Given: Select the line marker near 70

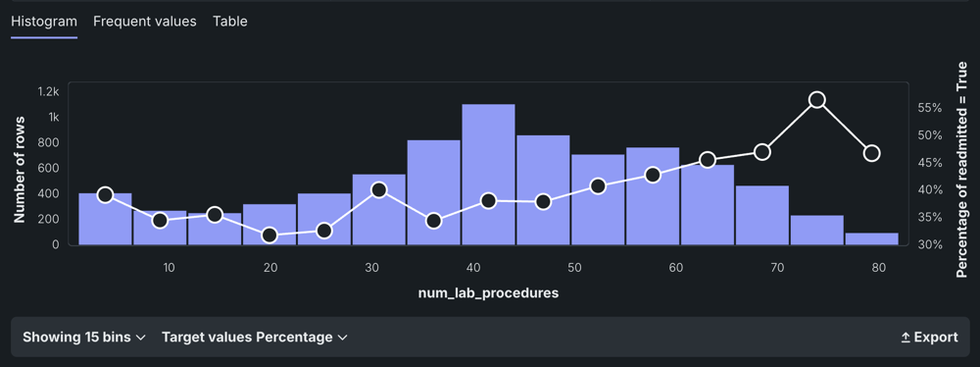Looking at the screenshot, I should tap(761, 152).
